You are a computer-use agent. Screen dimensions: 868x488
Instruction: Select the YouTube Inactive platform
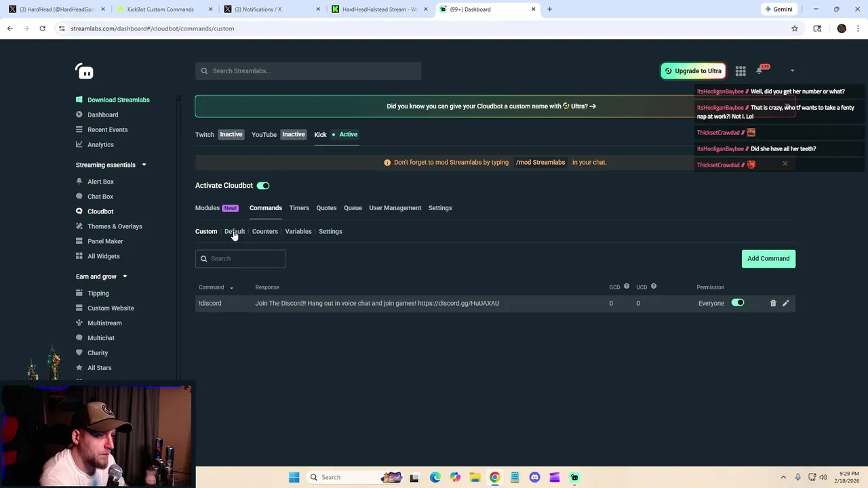click(x=279, y=134)
